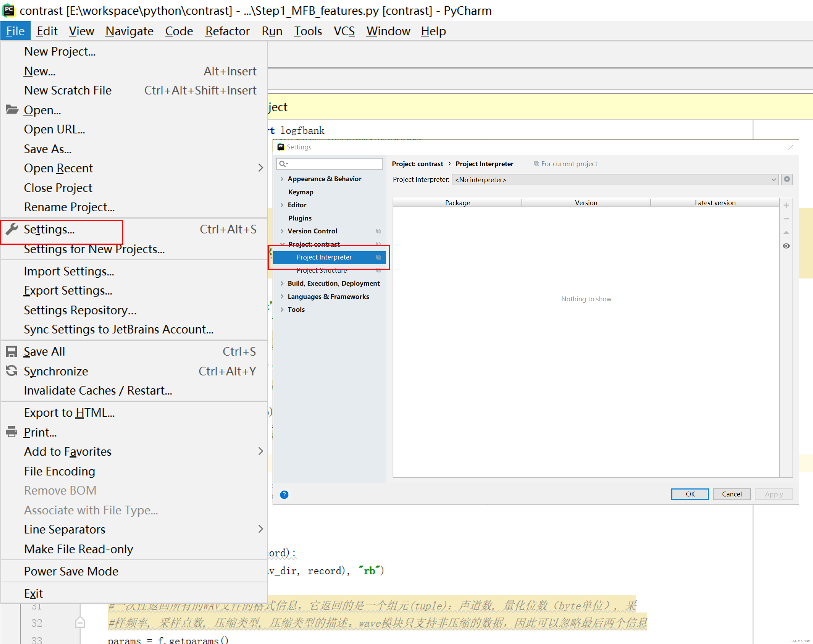
Task: Open the Add to Favorites submenu arrow
Action: click(x=260, y=451)
